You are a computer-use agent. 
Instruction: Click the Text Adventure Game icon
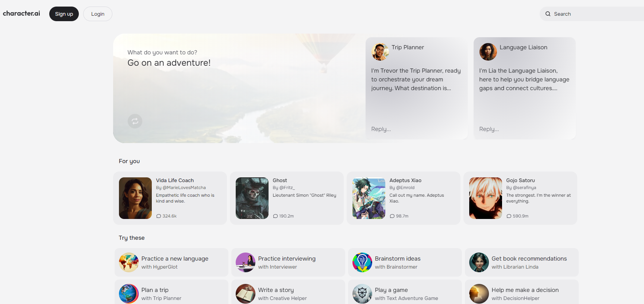point(362,294)
